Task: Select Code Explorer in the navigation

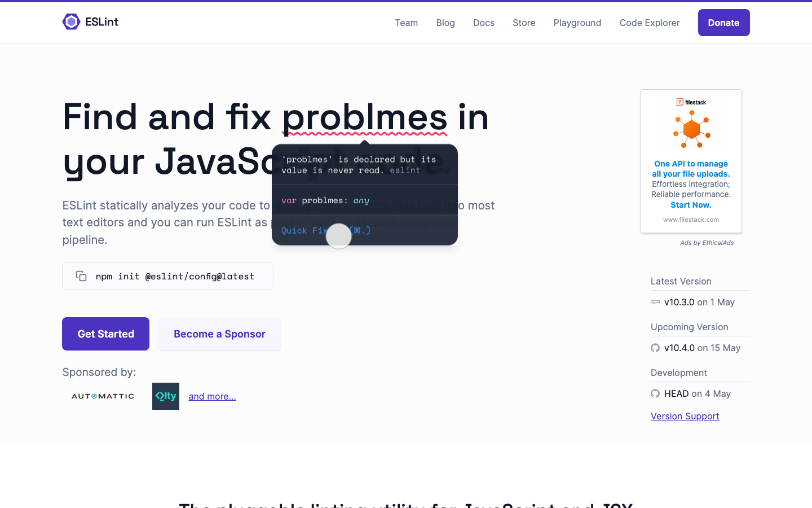Action: pyautogui.click(x=650, y=23)
